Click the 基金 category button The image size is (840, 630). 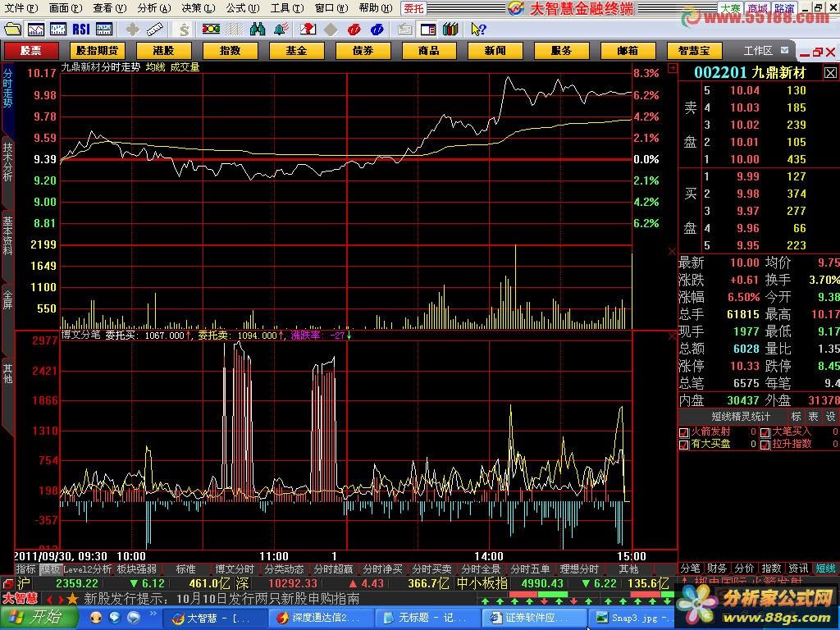pyautogui.click(x=296, y=50)
